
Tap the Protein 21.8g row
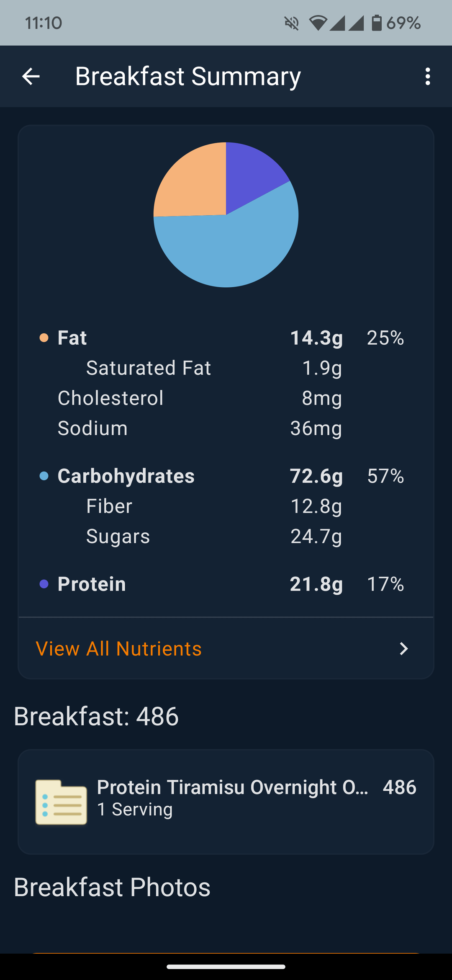pyautogui.click(x=222, y=584)
